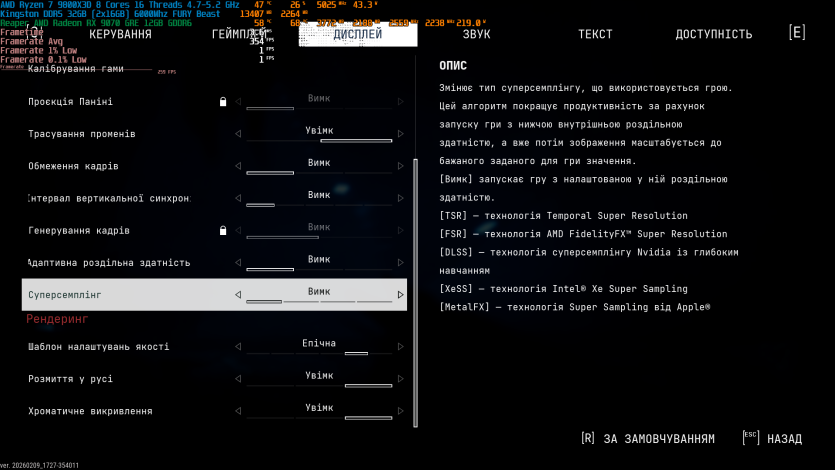The height and width of the screenshot is (470, 835).
Task: Open the Звук settings tab
Action: click(476, 34)
